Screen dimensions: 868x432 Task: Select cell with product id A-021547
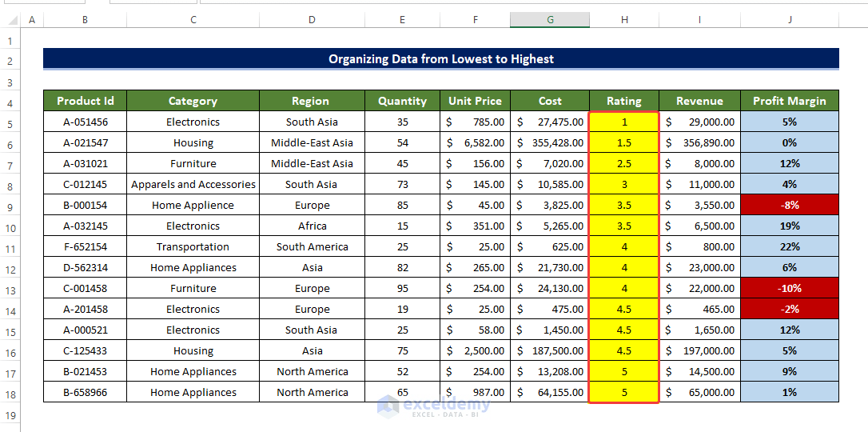coord(86,142)
